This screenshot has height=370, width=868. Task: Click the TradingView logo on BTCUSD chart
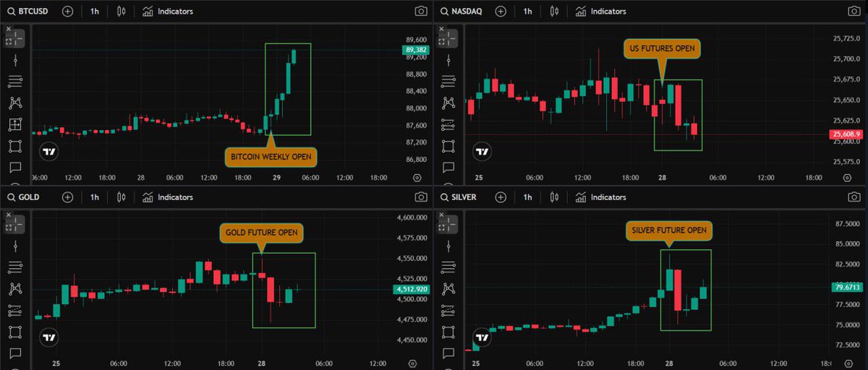click(49, 152)
